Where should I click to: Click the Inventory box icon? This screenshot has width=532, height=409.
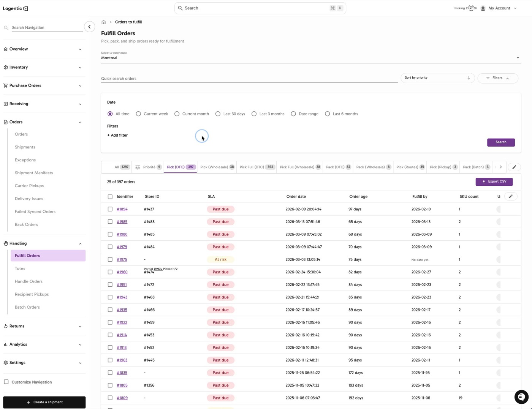[x=5, y=67]
